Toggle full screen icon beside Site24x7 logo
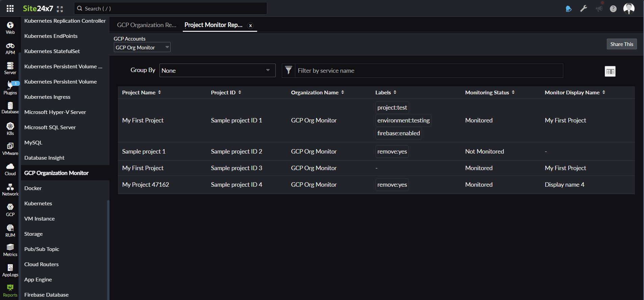644x300 pixels. 60,9
